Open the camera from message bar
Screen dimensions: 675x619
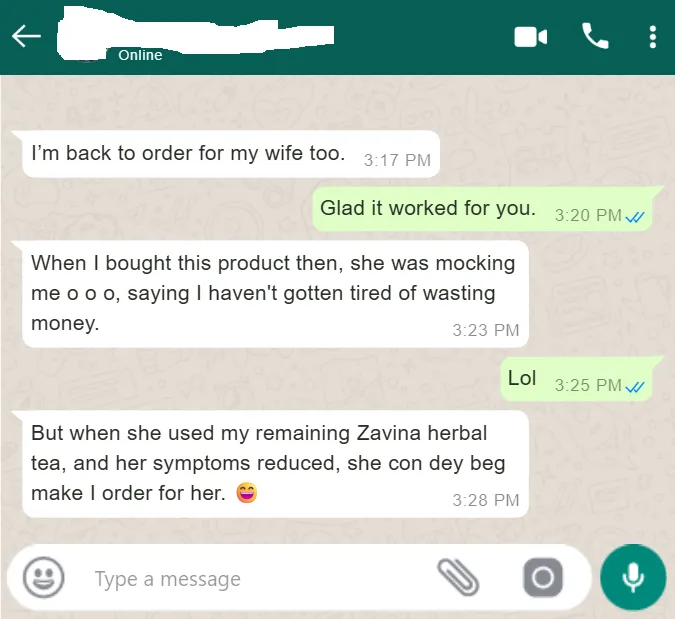click(x=542, y=578)
